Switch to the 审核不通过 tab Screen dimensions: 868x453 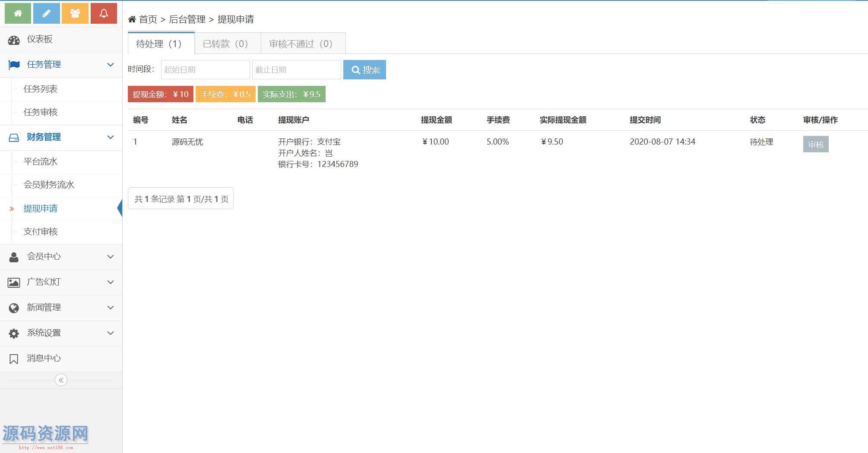301,44
